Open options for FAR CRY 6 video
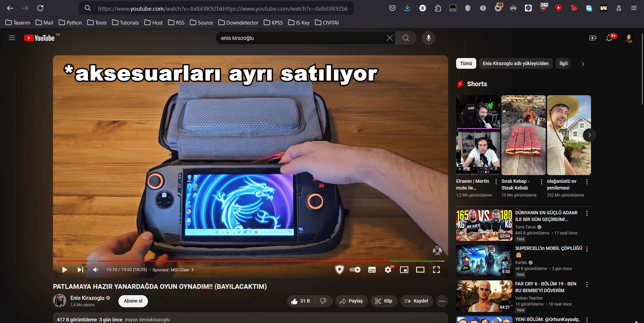Screen dimensions: 644x323 click(587, 284)
